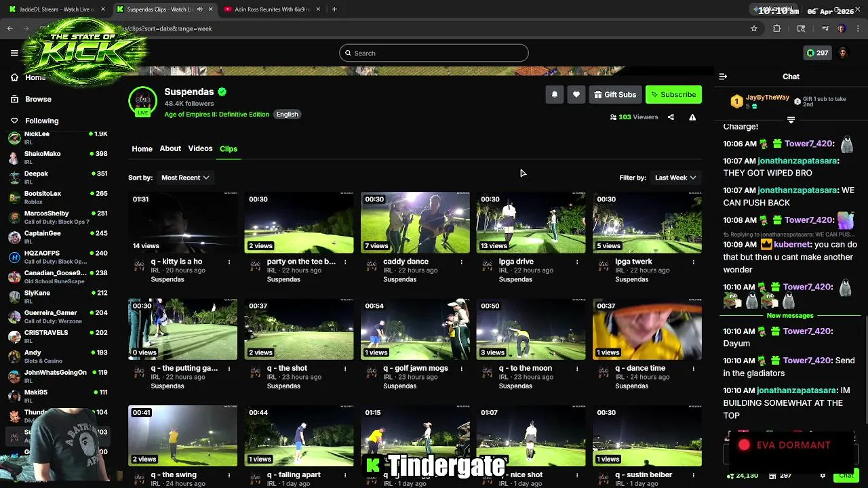Screen dimensions: 868x488
Task: Open Sort by Most Recent dropdown
Action: point(184,178)
